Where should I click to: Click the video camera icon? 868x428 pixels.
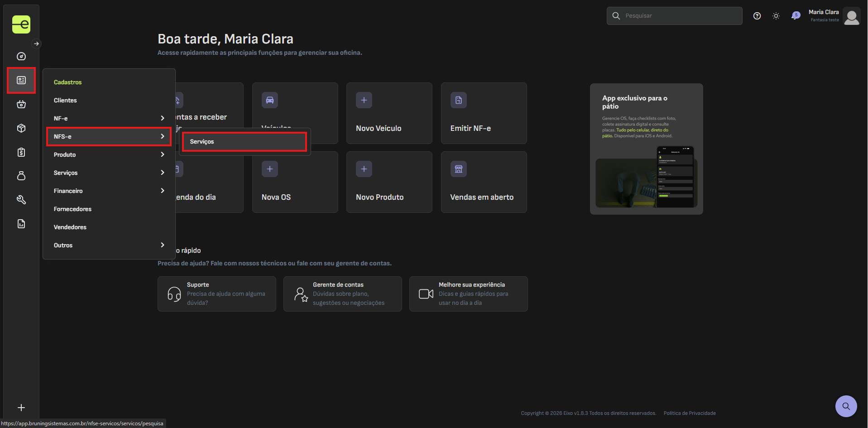coord(426,294)
